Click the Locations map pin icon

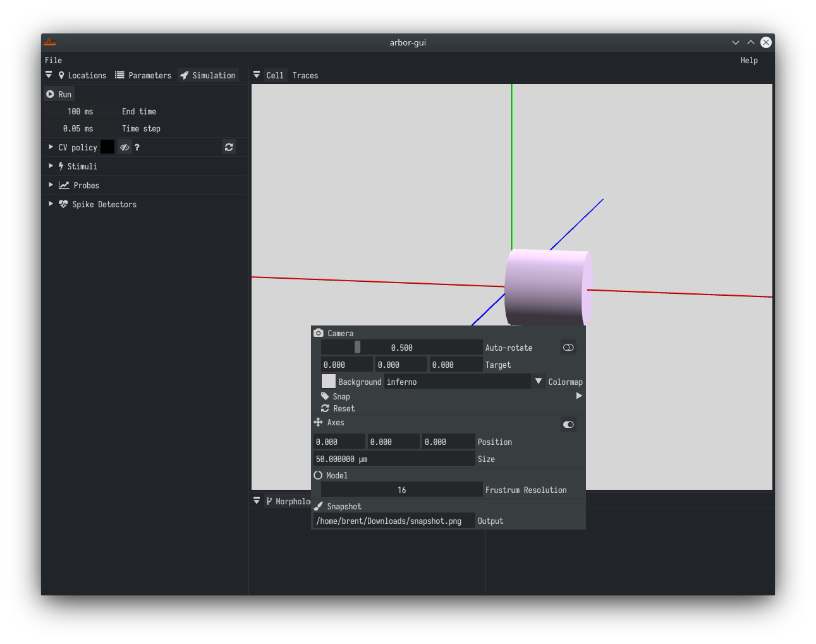pos(61,75)
